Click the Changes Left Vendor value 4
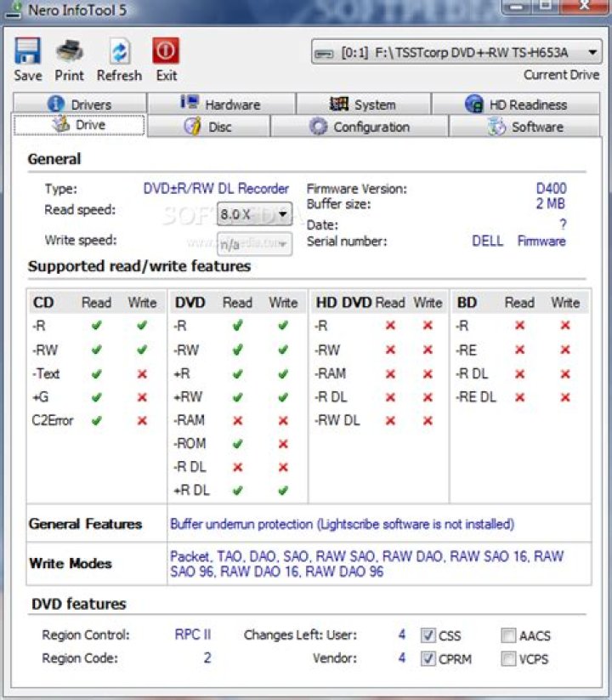Image resolution: width=612 pixels, height=700 pixels. coord(402,657)
